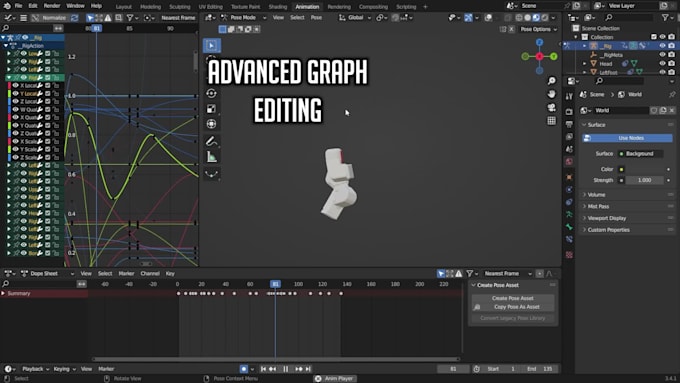The image size is (680, 383).
Task: Open the Output properties tab icon
Action: pos(569,124)
